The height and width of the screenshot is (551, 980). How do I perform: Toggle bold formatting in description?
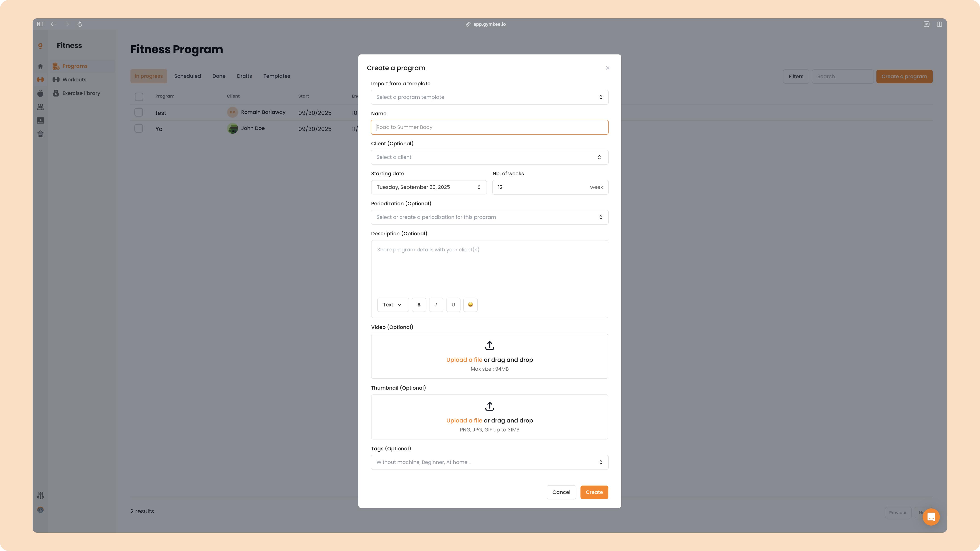419,305
